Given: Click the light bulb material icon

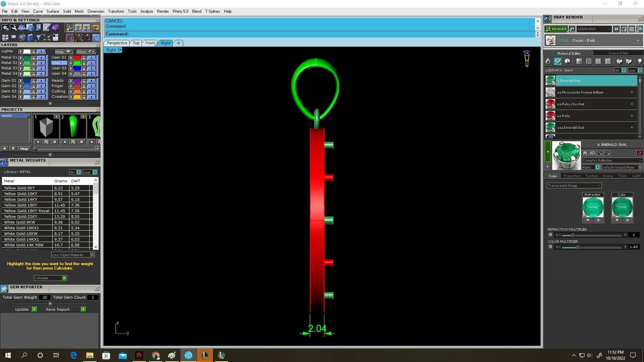Looking at the screenshot, I should [x=639, y=61].
